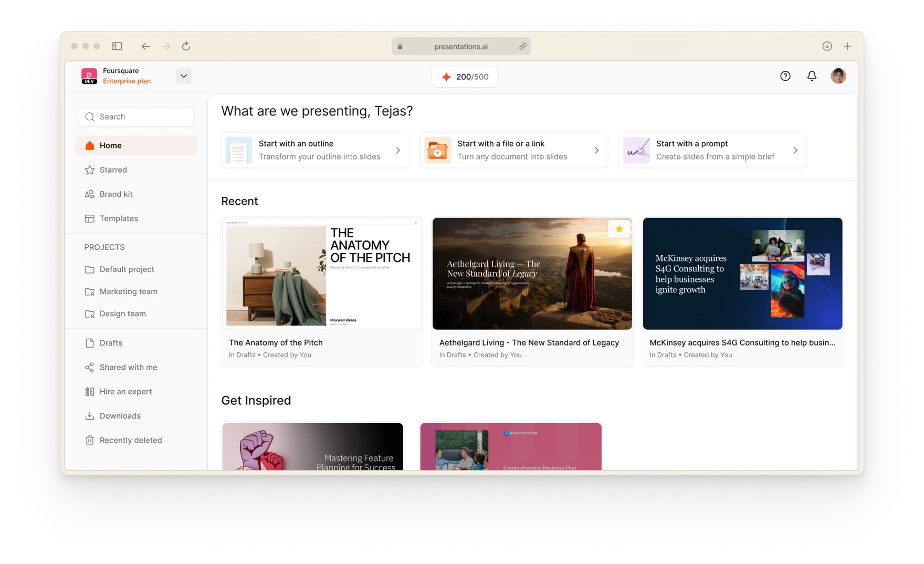Open the Design team project
Viewport: 924px width, 564px height.
point(136,314)
